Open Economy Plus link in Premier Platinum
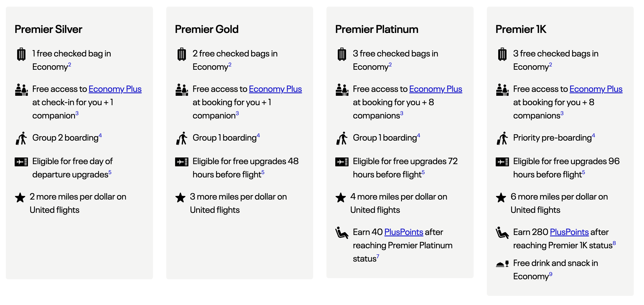This screenshot has width=644, height=305. [x=435, y=89]
